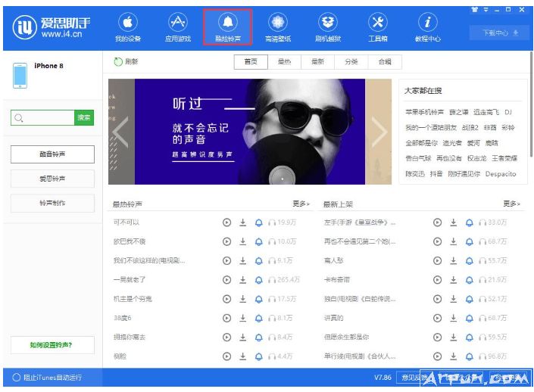Screen dimensions: 534x392
Task: Set 可不可以 as ringtone via bell
Action: point(259,222)
